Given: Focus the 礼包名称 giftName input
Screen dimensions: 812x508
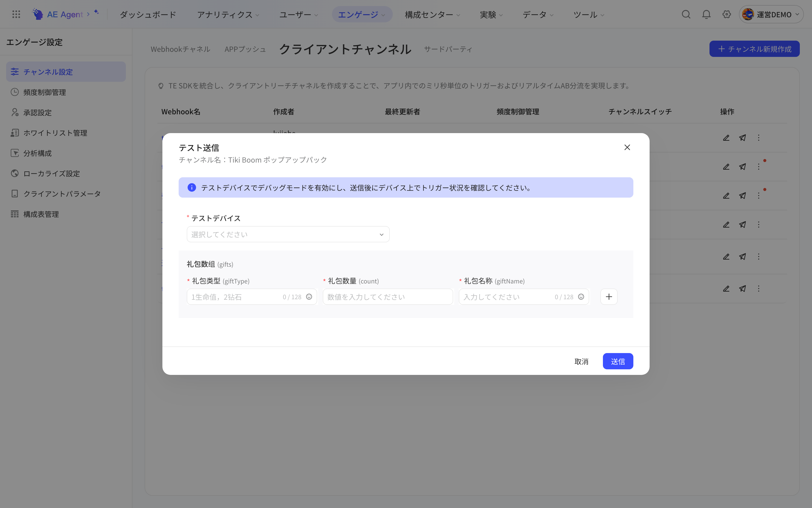Looking at the screenshot, I should coord(523,297).
